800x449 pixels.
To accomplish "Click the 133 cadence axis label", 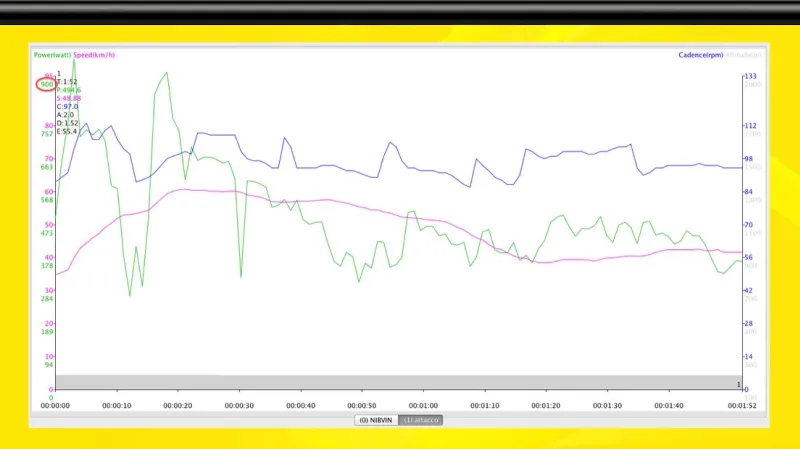I will [749, 76].
